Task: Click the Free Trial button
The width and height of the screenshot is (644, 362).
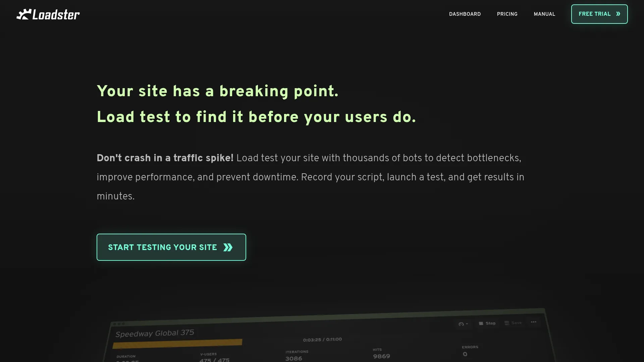Action: tap(599, 14)
